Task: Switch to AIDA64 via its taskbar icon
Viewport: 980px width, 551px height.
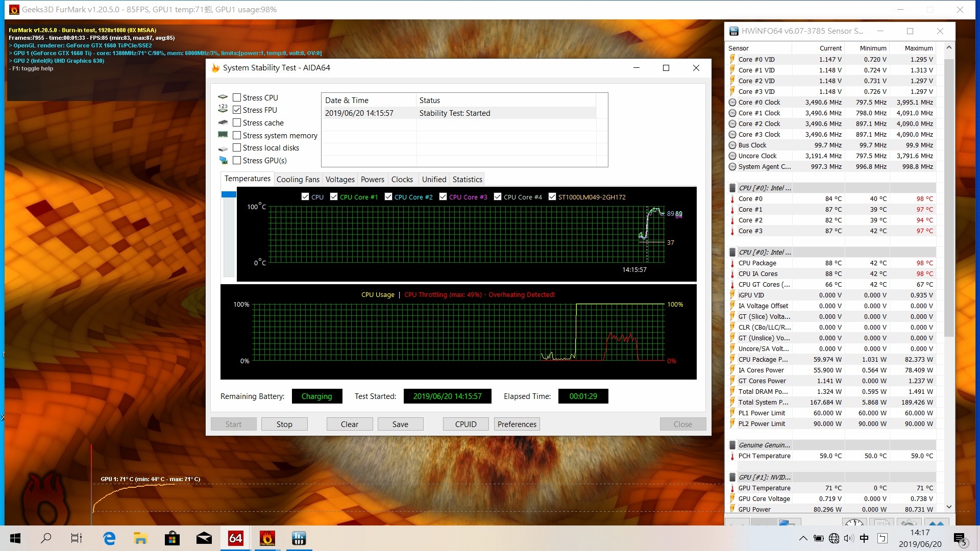Action: point(235,538)
